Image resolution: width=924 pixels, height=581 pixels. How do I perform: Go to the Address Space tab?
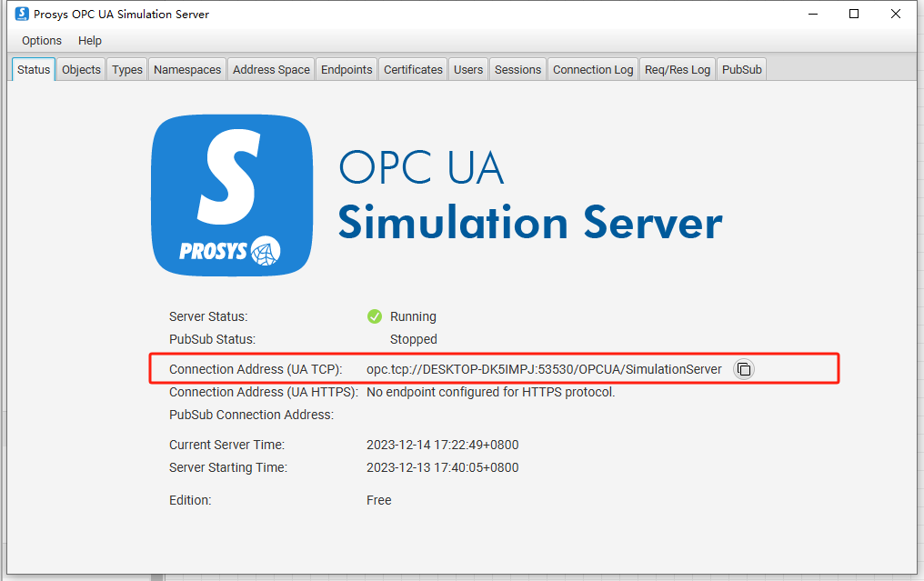coord(271,70)
